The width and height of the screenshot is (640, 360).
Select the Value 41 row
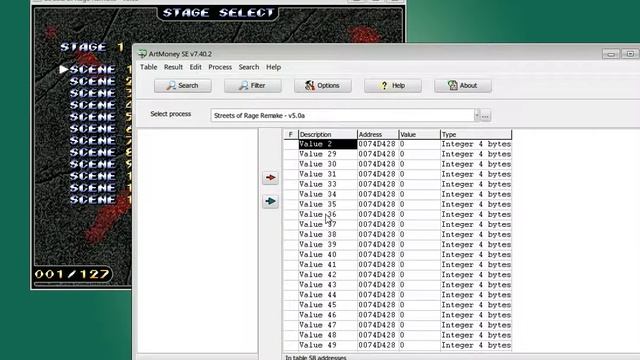[398, 265]
